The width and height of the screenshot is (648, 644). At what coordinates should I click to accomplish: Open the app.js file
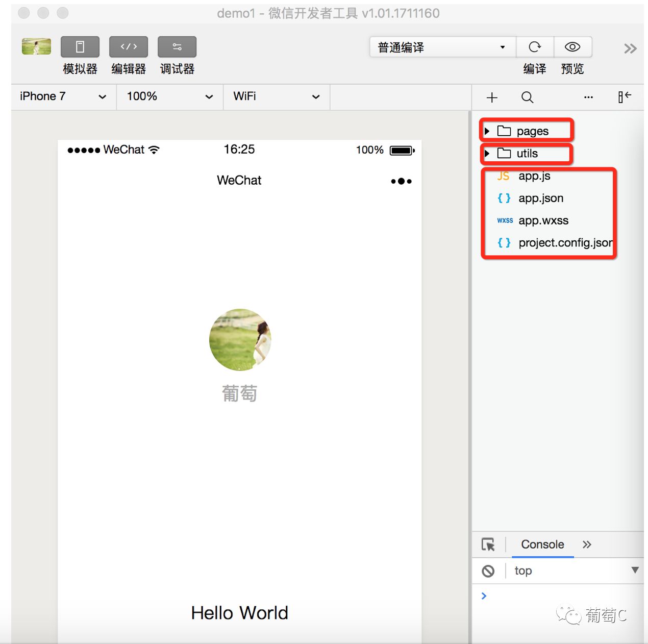pos(534,176)
